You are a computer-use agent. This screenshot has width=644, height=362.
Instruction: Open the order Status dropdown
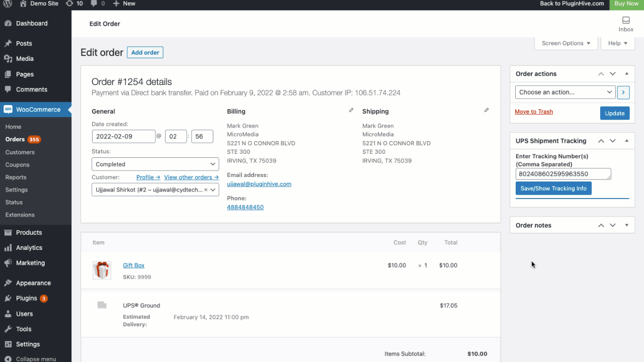coord(155,164)
